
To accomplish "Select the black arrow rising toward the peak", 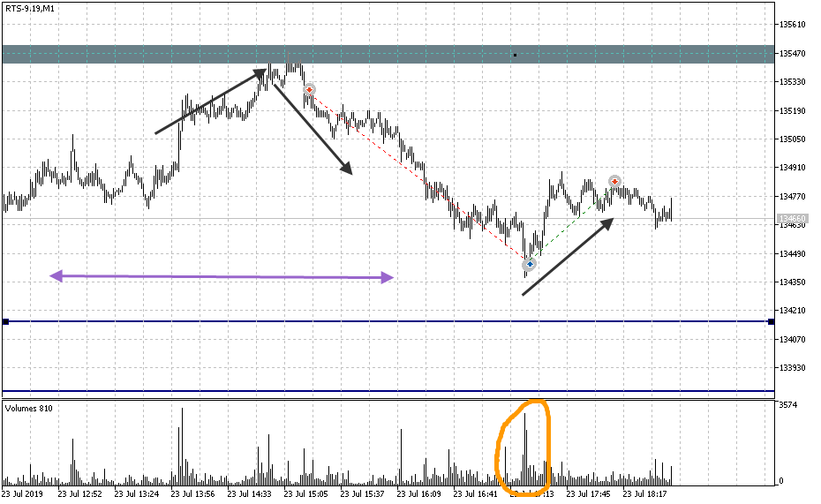I will pos(210,102).
